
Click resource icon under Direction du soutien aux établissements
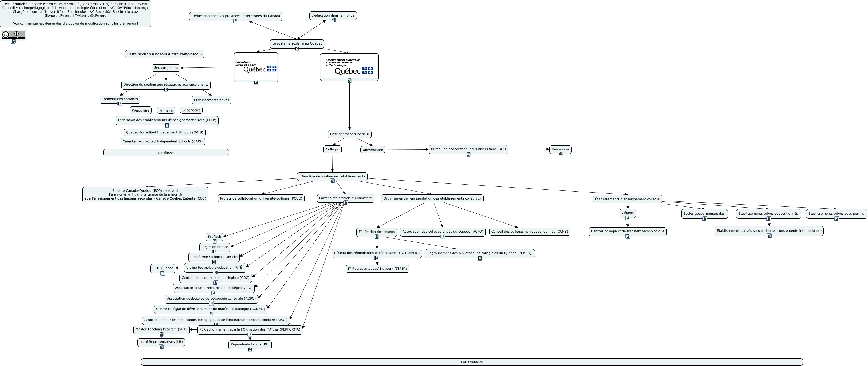click(x=332, y=181)
